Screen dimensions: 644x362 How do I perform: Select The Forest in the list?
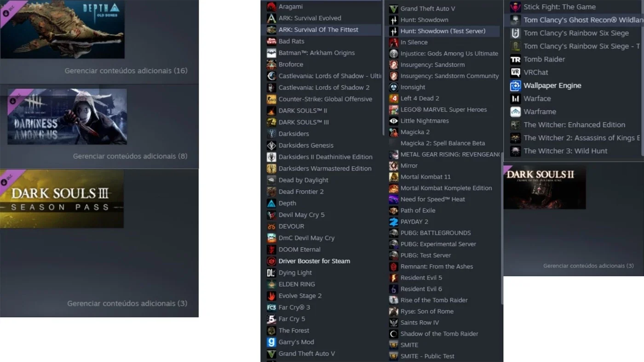293,331
